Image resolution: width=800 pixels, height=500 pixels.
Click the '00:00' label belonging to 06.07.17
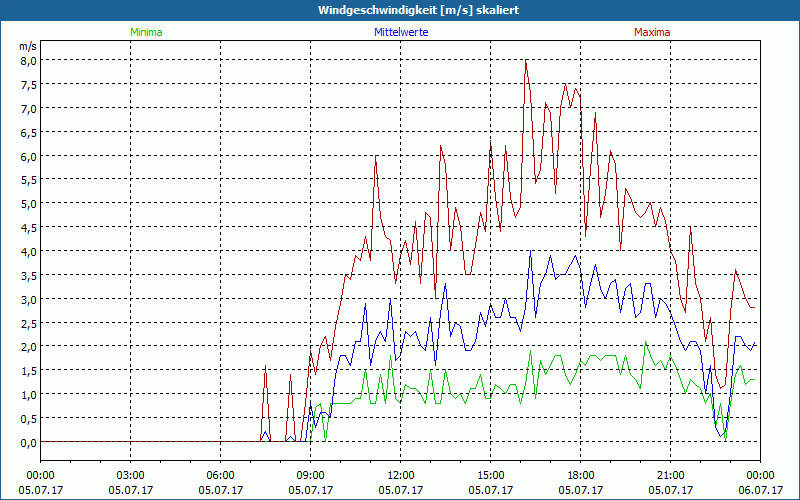point(760,476)
